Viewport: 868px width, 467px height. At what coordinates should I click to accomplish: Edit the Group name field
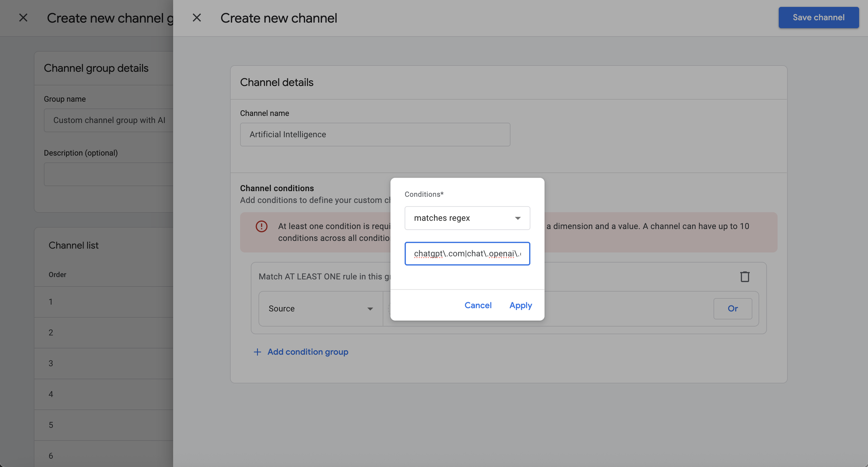[x=108, y=120]
